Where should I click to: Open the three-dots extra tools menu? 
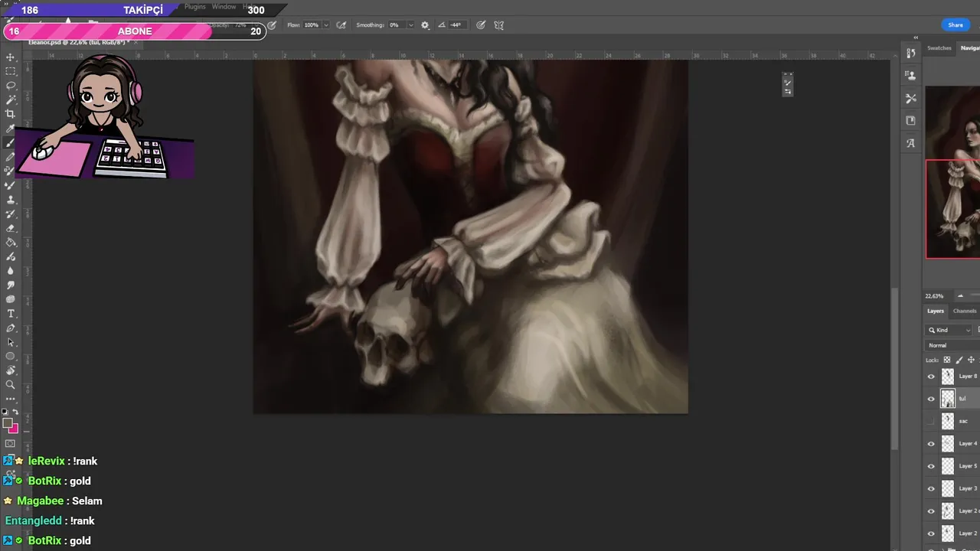(x=11, y=399)
